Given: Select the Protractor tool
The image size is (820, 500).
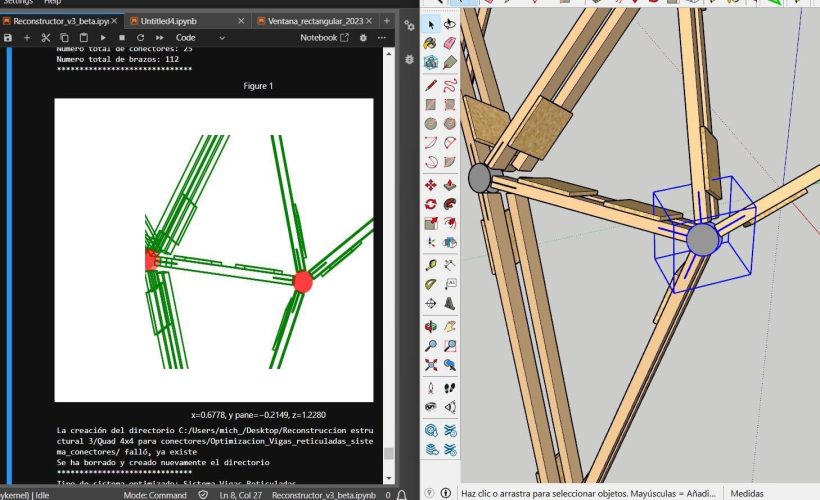Looking at the screenshot, I should point(431,285).
